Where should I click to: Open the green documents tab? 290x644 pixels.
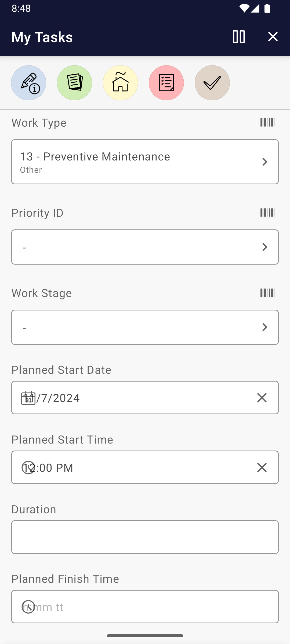click(74, 83)
